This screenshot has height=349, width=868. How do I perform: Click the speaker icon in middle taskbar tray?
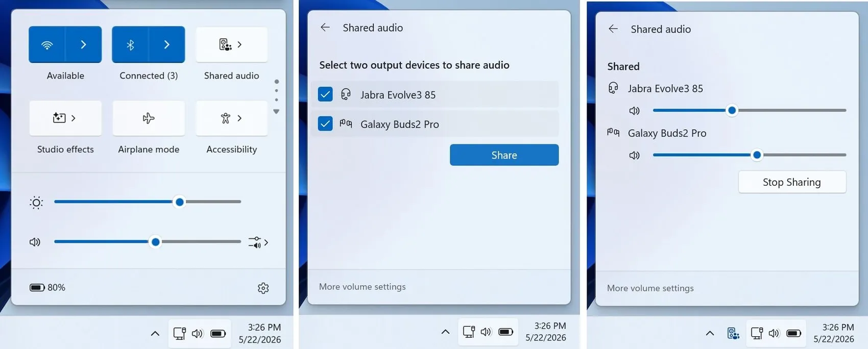point(486,332)
